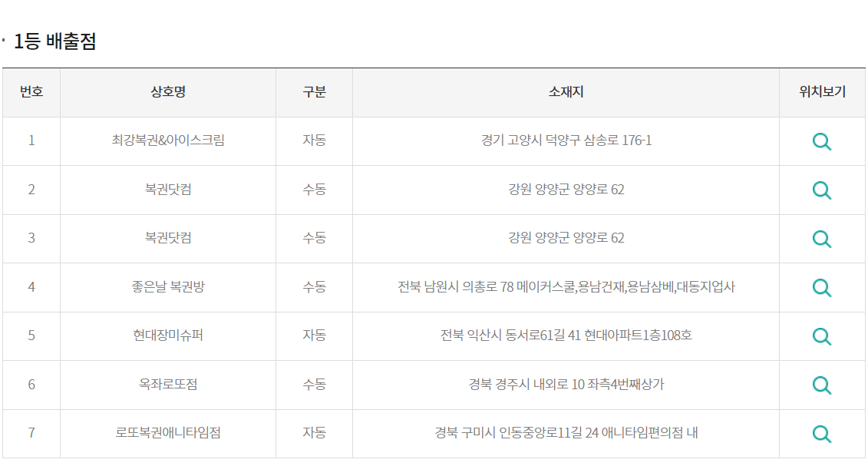View map for 현대장미슈퍼
This screenshot has height=476, width=868.
point(821,336)
